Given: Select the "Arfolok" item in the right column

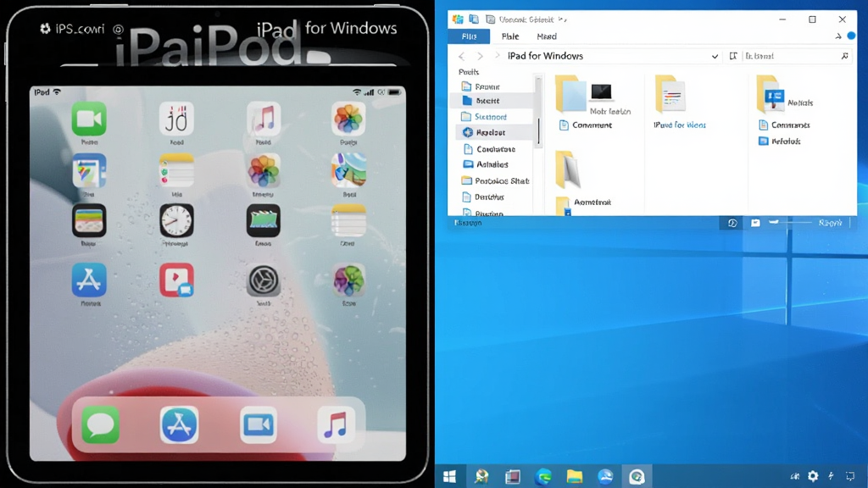Looking at the screenshot, I should click(780, 141).
